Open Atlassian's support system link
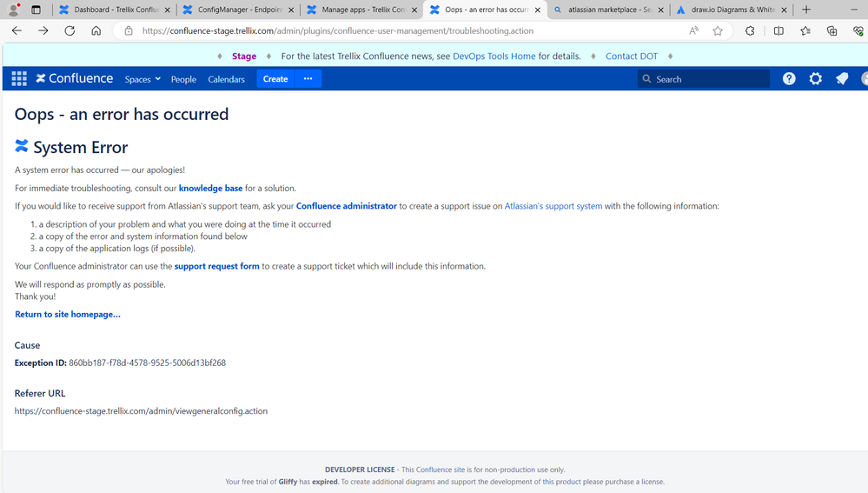The width and height of the screenshot is (868, 493). click(553, 206)
